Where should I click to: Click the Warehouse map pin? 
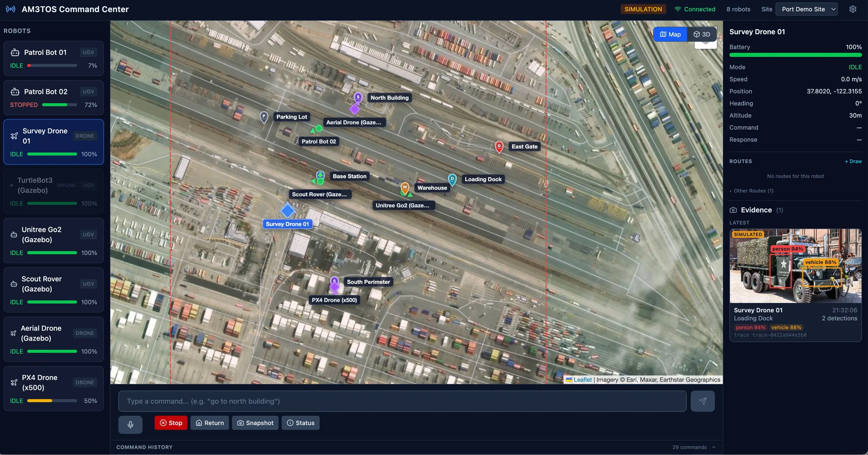coord(404,188)
